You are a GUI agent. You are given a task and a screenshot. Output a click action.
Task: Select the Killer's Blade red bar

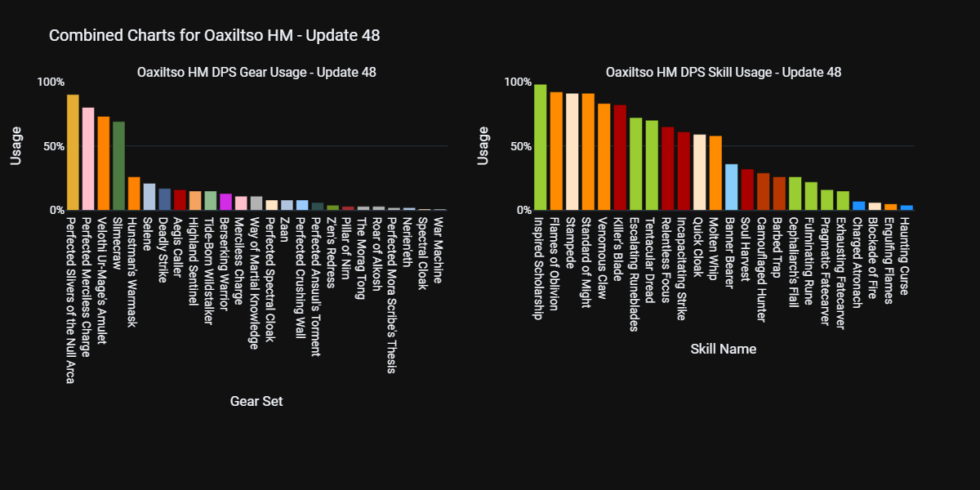pyautogui.click(x=620, y=158)
